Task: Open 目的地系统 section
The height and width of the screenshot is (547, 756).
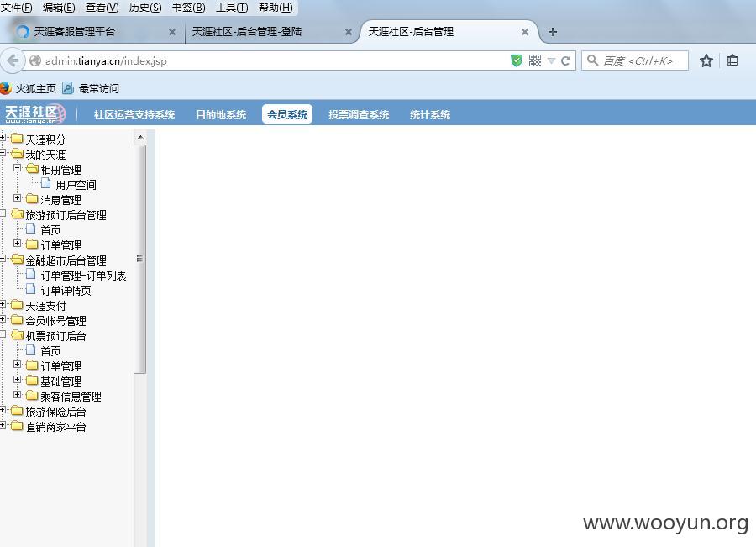Action: 221,115
